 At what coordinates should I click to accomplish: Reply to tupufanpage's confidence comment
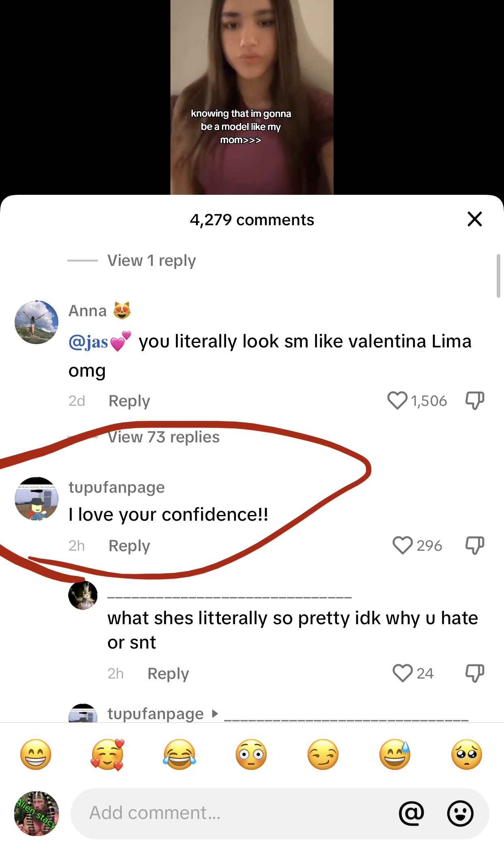point(129,546)
